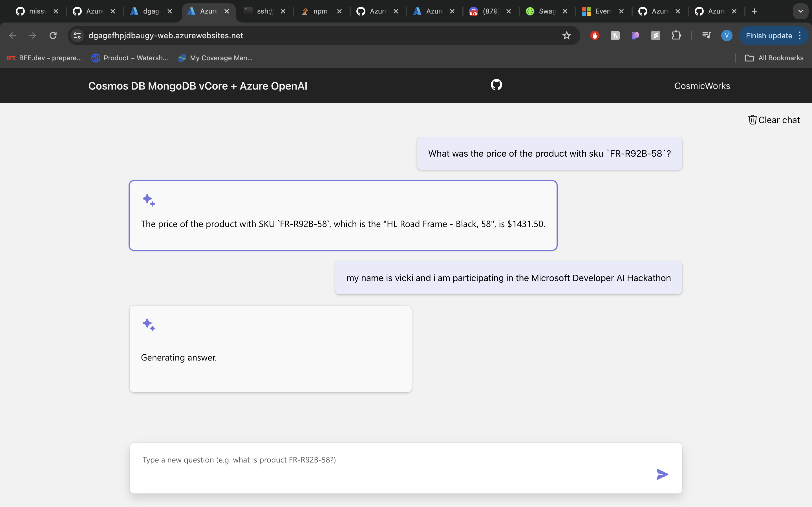
Task: Click the red hand ad blocker extension
Action: [x=595, y=35]
